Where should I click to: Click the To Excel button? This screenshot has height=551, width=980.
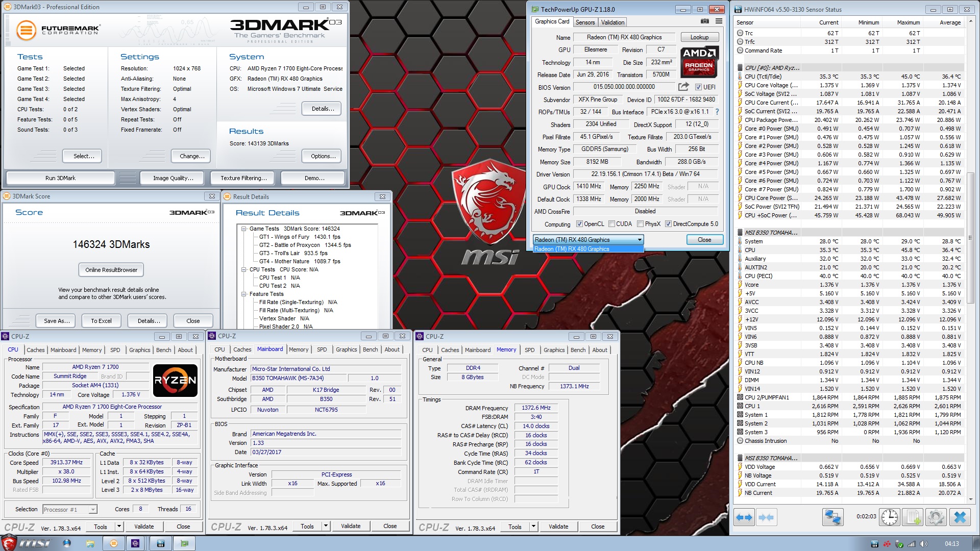point(101,321)
